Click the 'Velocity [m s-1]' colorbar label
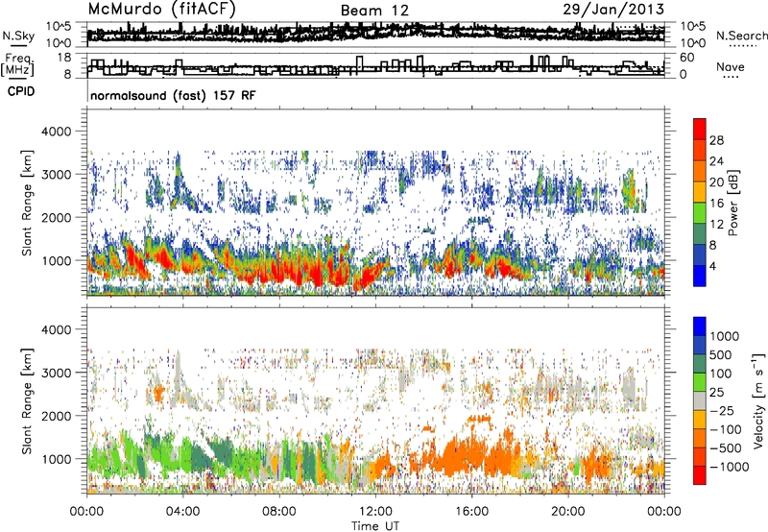 pos(758,400)
